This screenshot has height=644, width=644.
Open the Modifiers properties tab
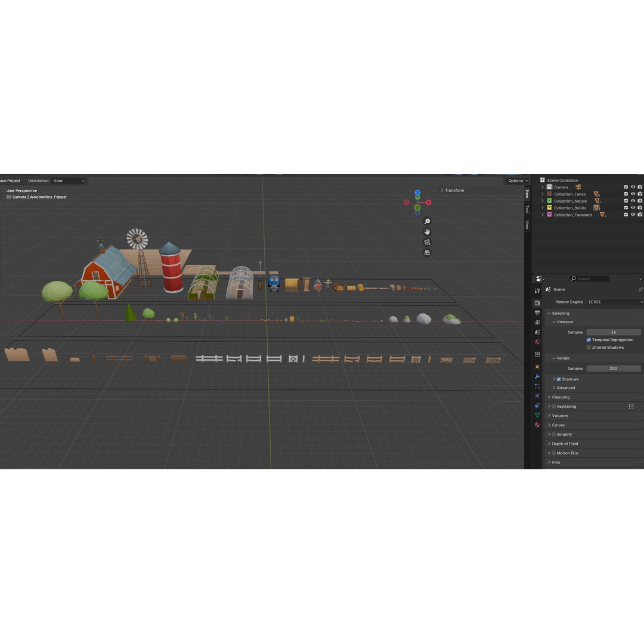pyautogui.click(x=537, y=376)
